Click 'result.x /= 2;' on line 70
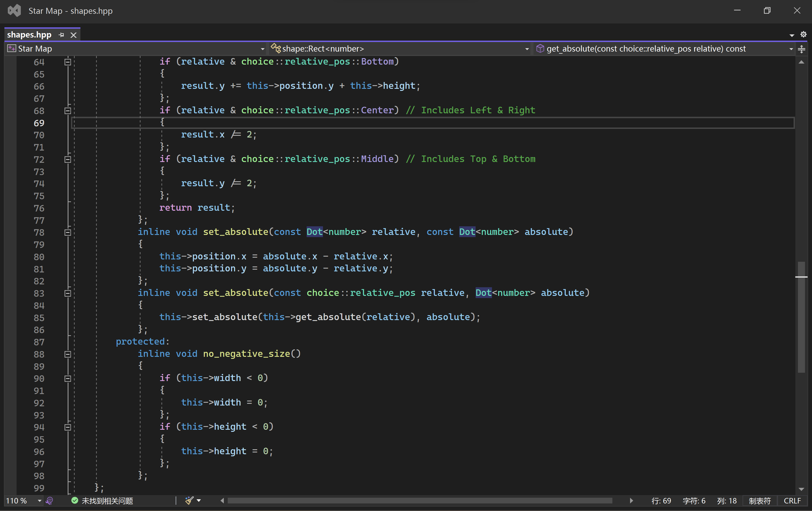The image size is (812, 511). click(219, 134)
